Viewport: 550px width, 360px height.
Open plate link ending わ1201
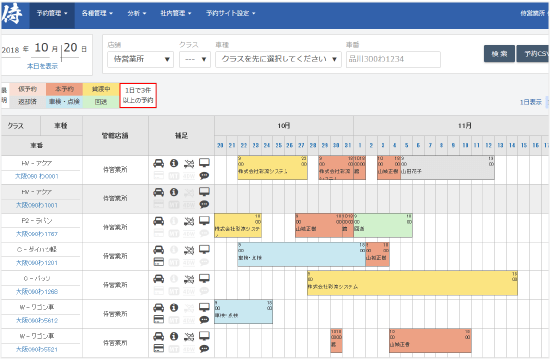[36, 262]
